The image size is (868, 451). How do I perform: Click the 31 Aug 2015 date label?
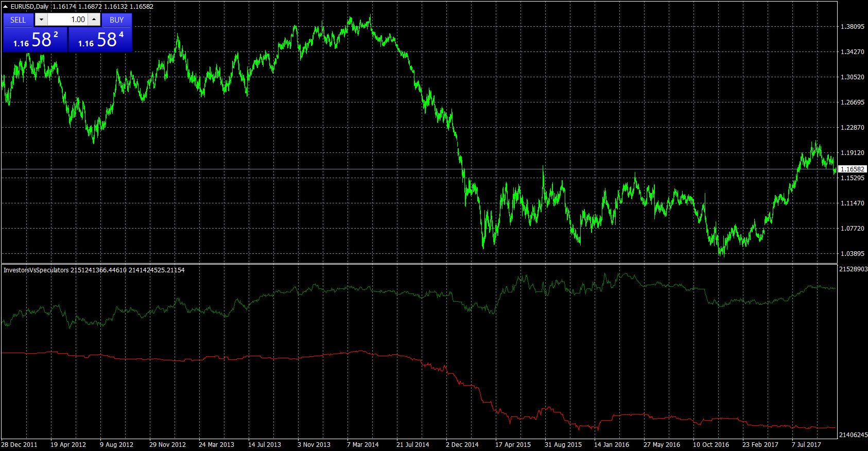tap(563, 444)
